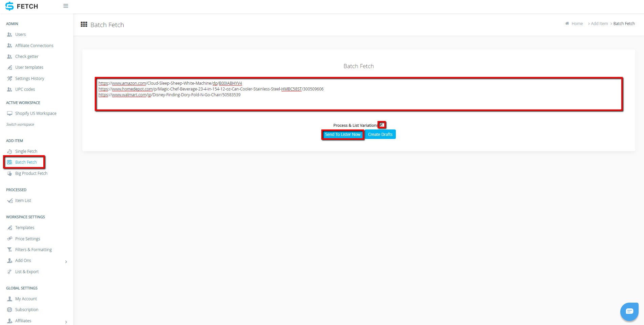Viewport: 644px width, 325px height.
Task: Toggle the hamburger menu icon
Action: 66,6
